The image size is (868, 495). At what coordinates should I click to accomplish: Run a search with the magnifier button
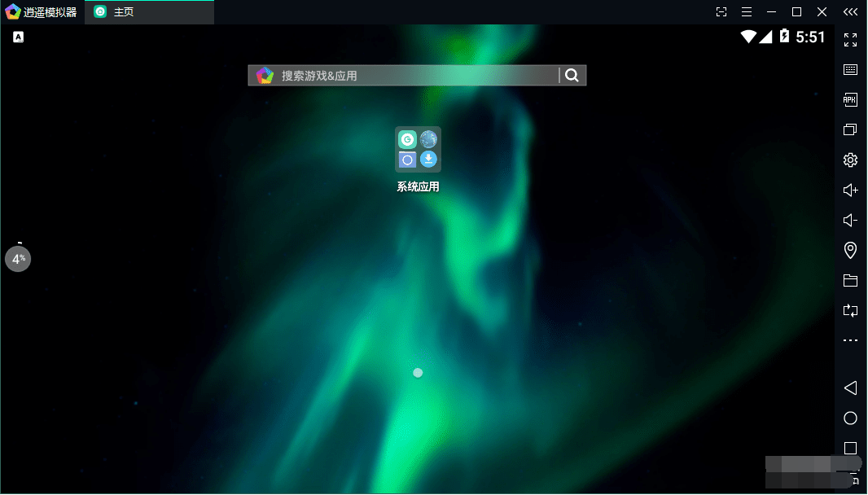[572, 74]
